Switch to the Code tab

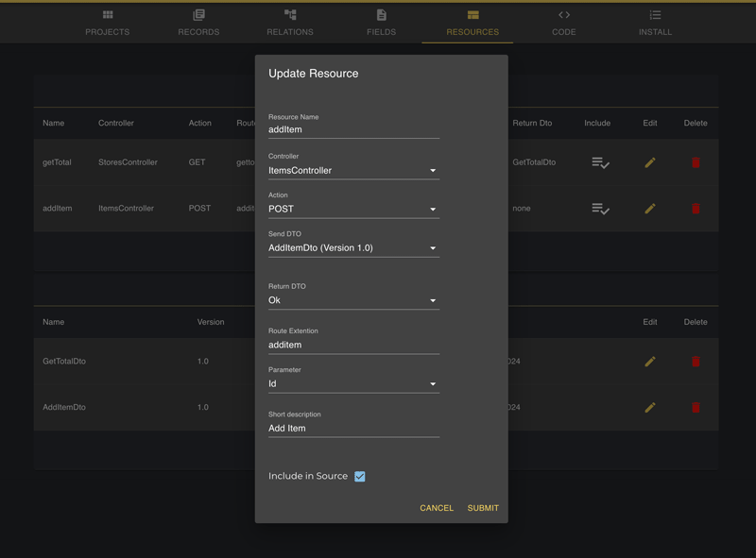(x=563, y=23)
